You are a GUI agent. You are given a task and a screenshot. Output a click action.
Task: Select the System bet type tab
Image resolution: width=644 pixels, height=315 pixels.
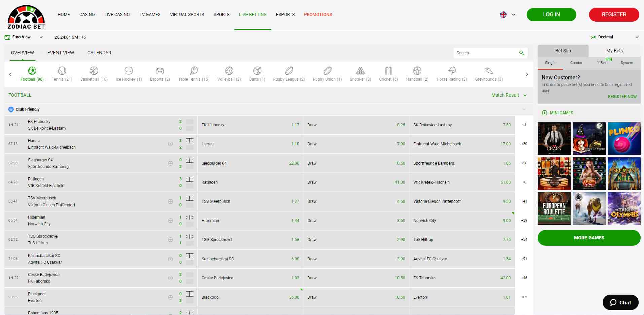point(627,63)
